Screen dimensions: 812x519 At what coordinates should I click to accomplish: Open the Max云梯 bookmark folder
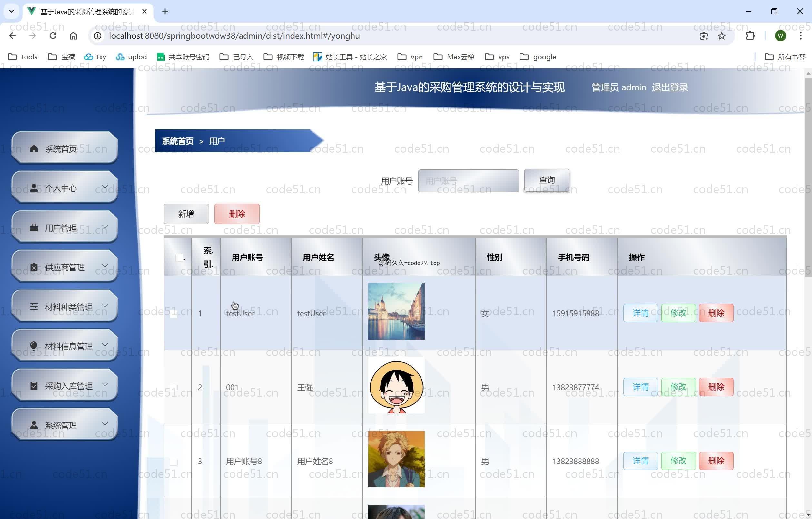pos(454,57)
